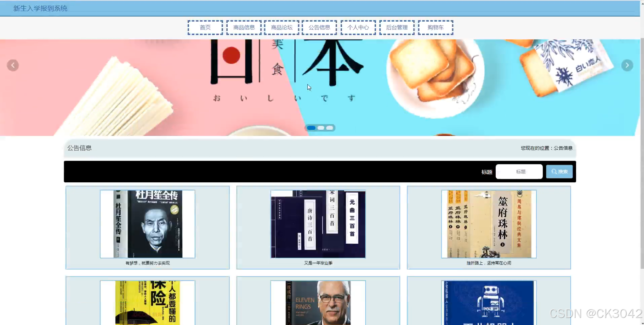Image resolution: width=644 pixels, height=325 pixels.
Task: Click the 搜索 search button
Action: (559, 172)
